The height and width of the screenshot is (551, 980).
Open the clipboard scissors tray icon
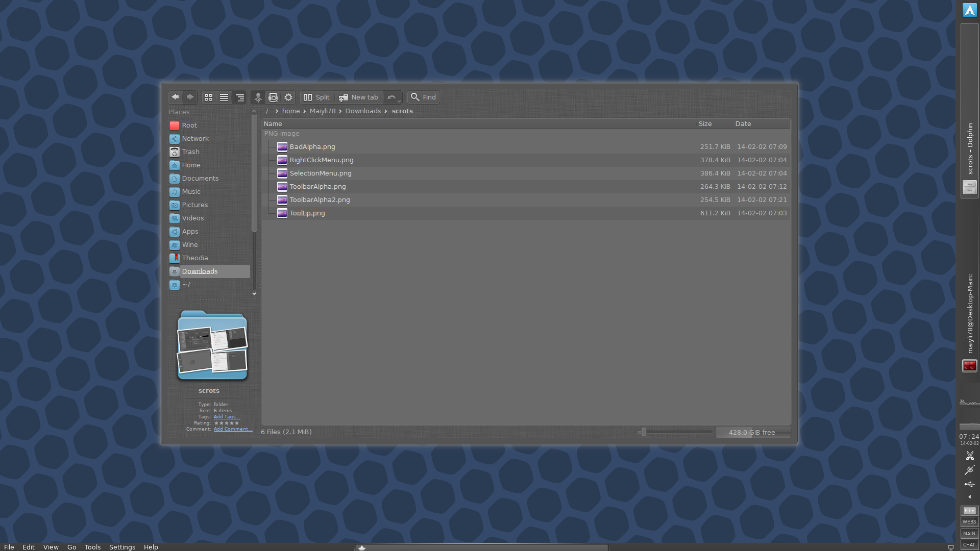click(970, 456)
